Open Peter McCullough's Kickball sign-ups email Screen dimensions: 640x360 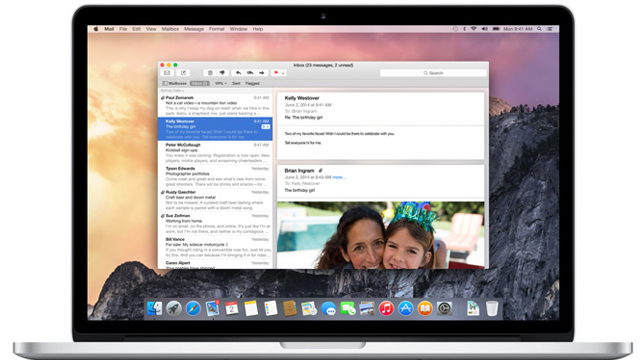pyautogui.click(x=215, y=153)
